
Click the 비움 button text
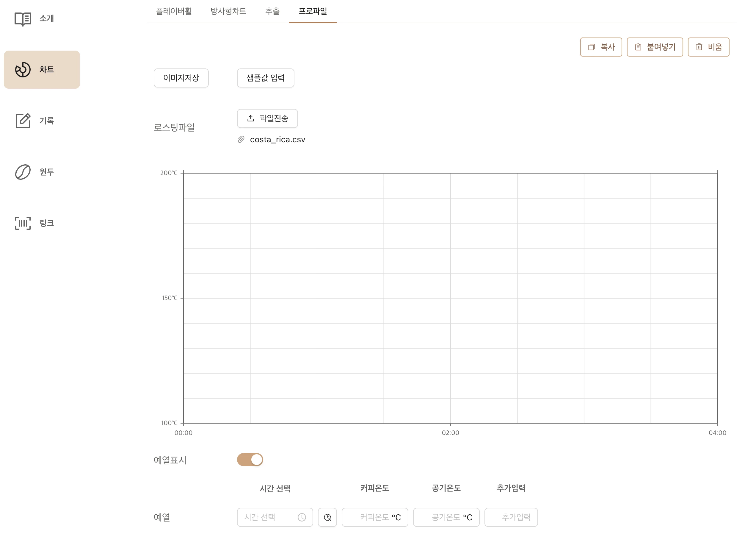(715, 47)
